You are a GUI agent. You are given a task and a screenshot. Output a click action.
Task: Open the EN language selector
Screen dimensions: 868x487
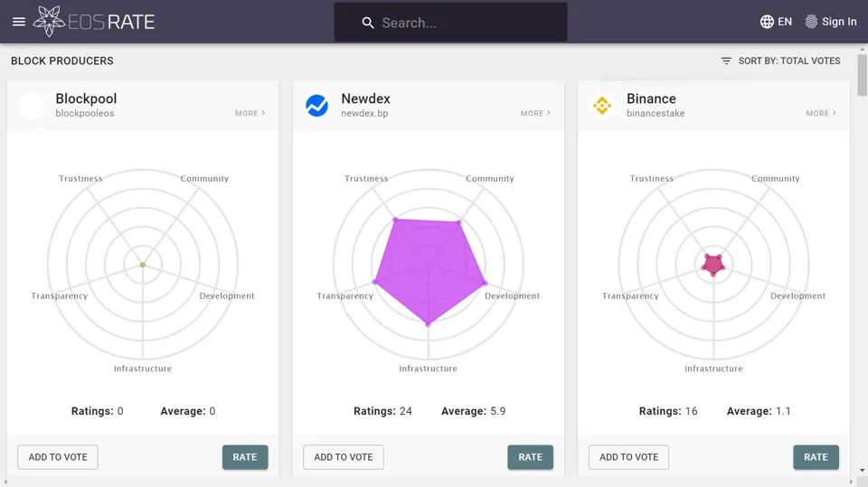click(776, 22)
